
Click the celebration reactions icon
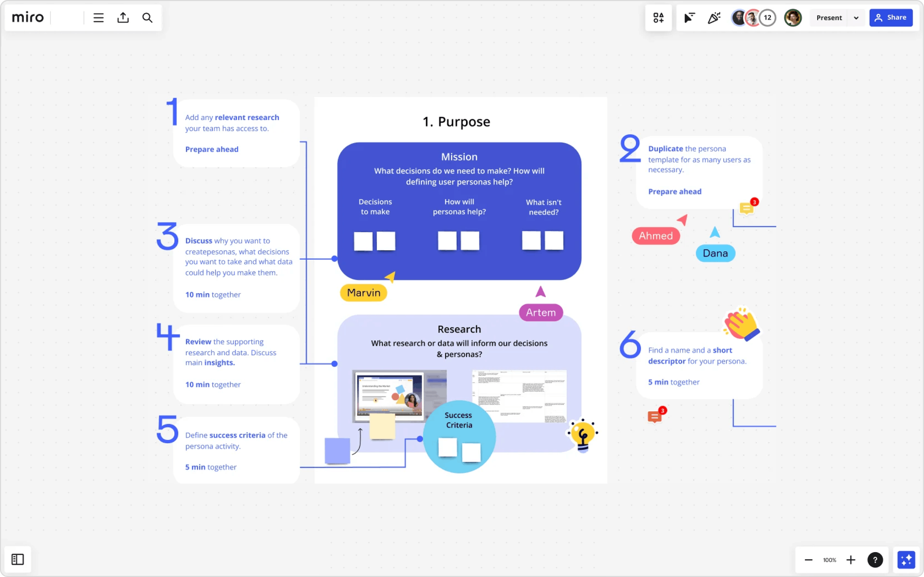714,18
